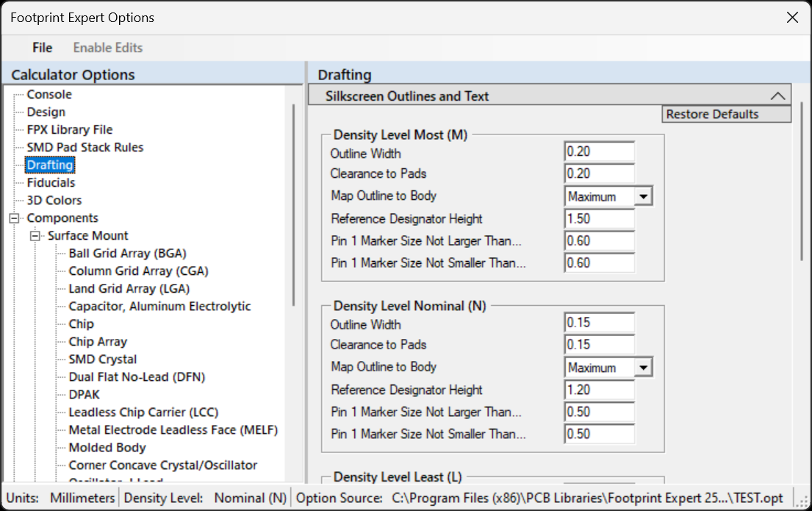Click the Density Level Nominal (N) group label

409,306
